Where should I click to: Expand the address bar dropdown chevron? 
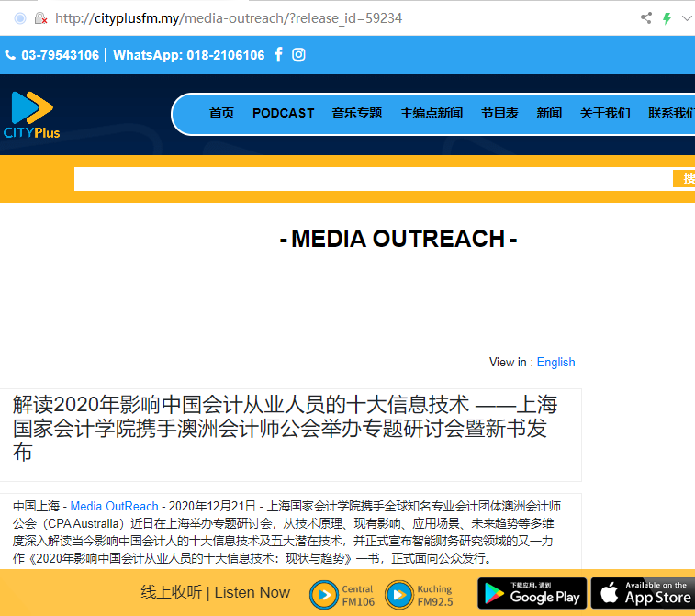click(686, 17)
